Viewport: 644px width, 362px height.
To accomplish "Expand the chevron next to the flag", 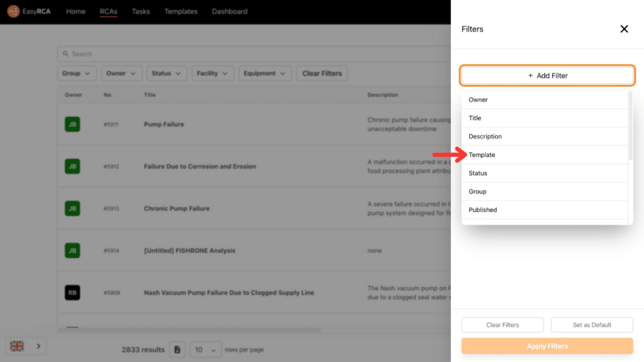I will point(38,346).
